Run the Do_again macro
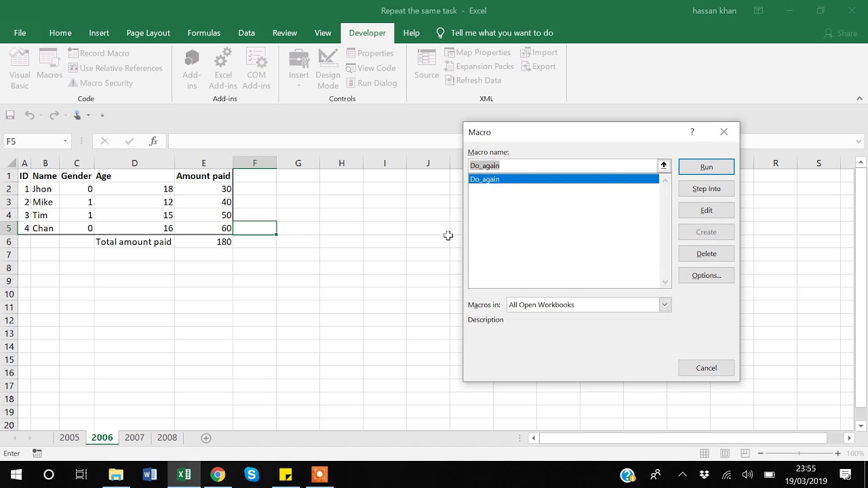The height and width of the screenshot is (488, 868). pyautogui.click(x=706, y=167)
